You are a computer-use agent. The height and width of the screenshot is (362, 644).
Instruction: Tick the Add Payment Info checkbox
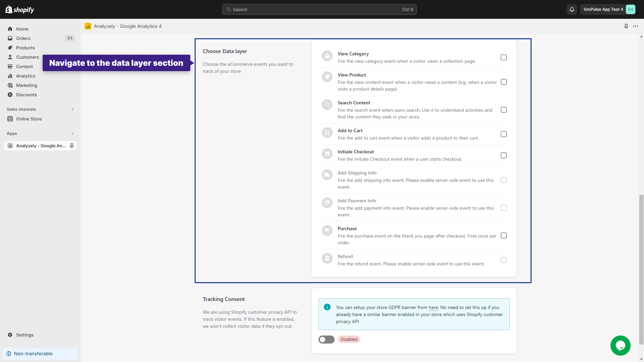[x=503, y=208]
